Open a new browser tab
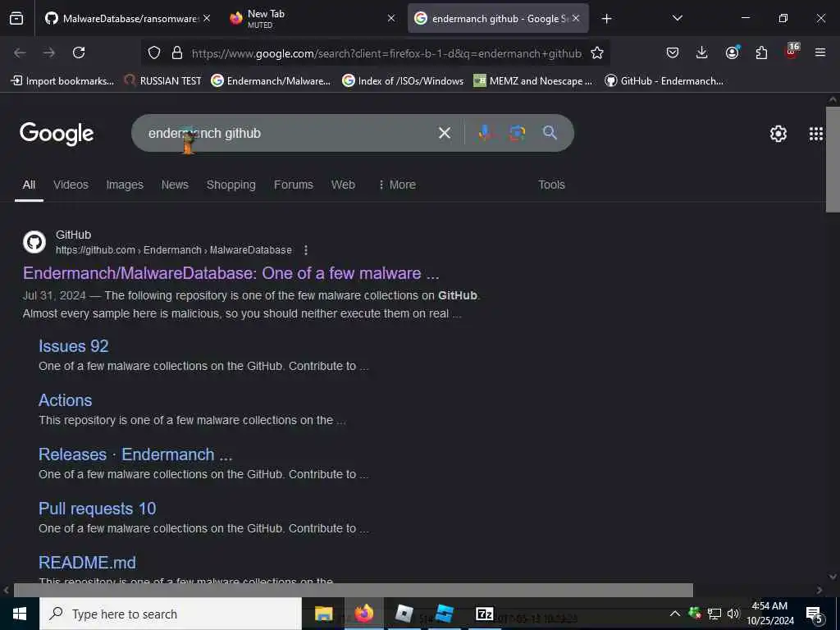The height and width of the screenshot is (630, 840). pyautogui.click(x=606, y=19)
